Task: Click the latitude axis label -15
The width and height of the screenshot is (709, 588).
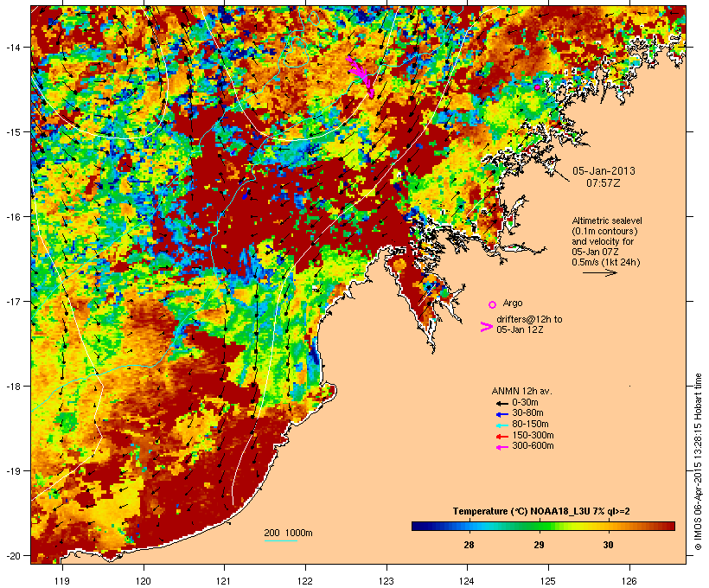Action: pyautogui.click(x=13, y=131)
